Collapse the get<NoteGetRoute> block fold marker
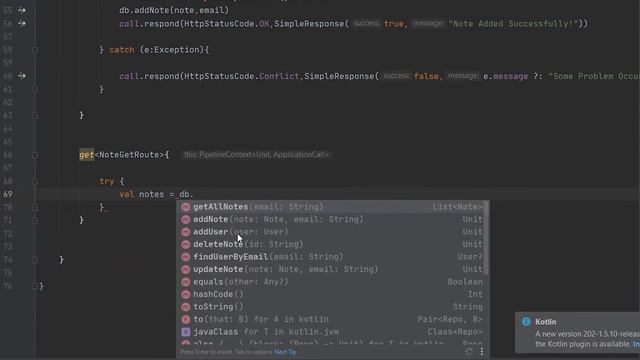 [x=35, y=155]
